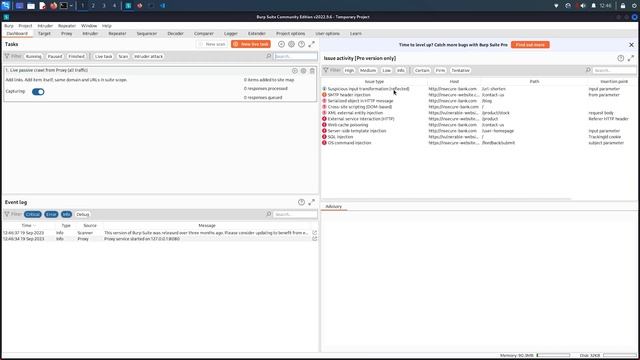Click the Tasks search field

[x=296, y=56]
